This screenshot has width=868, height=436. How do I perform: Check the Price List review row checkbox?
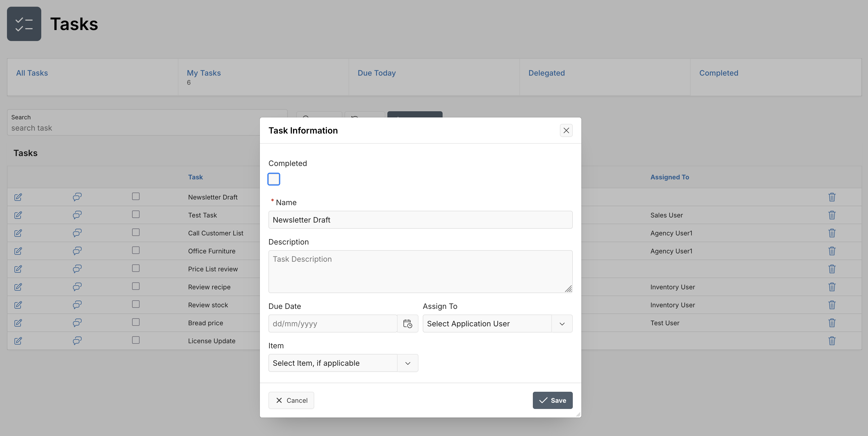(x=136, y=268)
